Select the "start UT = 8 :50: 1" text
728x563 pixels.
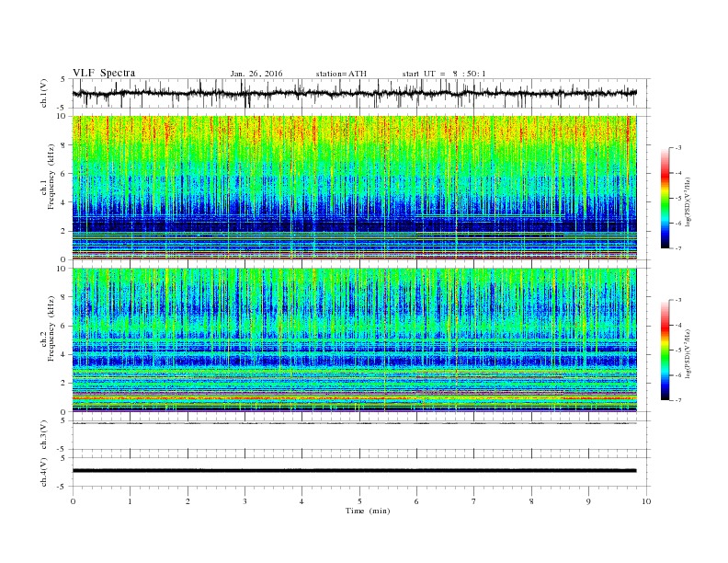click(444, 74)
